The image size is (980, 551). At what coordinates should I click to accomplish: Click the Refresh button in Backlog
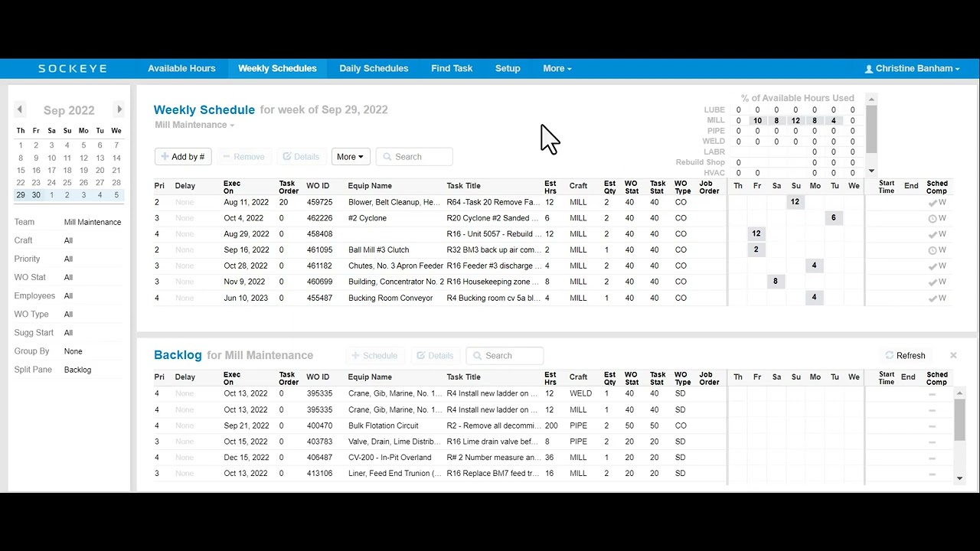905,355
